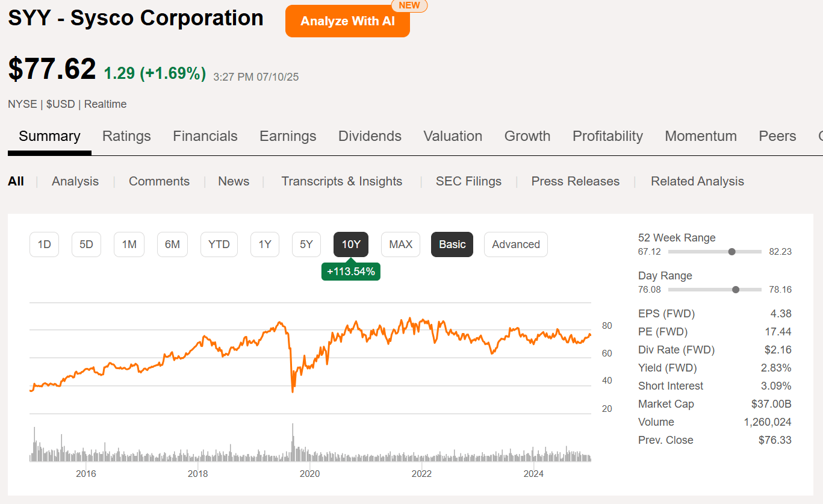
Task: Go to the Dividends tab
Action: pos(370,136)
